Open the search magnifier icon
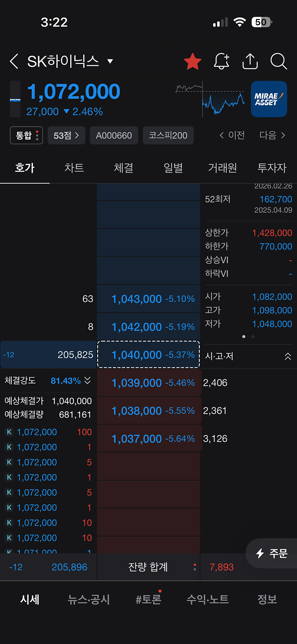Image resolution: width=297 pixels, height=644 pixels. pyautogui.click(x=279, y=62)
